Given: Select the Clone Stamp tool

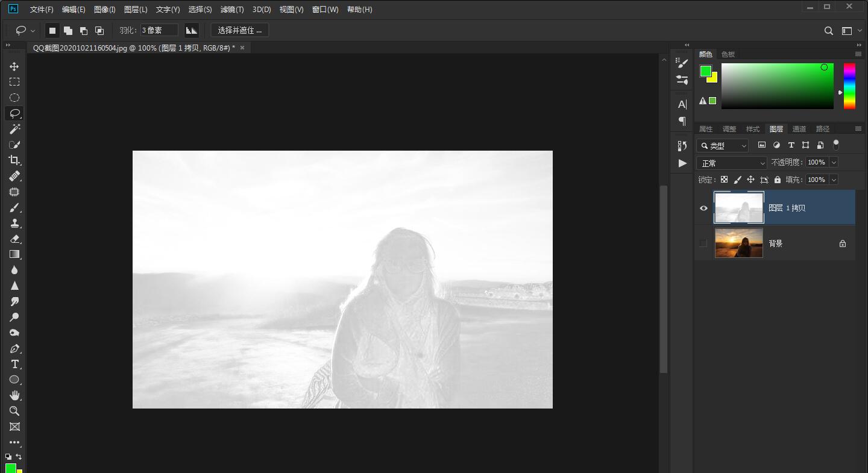Looking at the screenshot, I should pos(14,223).
